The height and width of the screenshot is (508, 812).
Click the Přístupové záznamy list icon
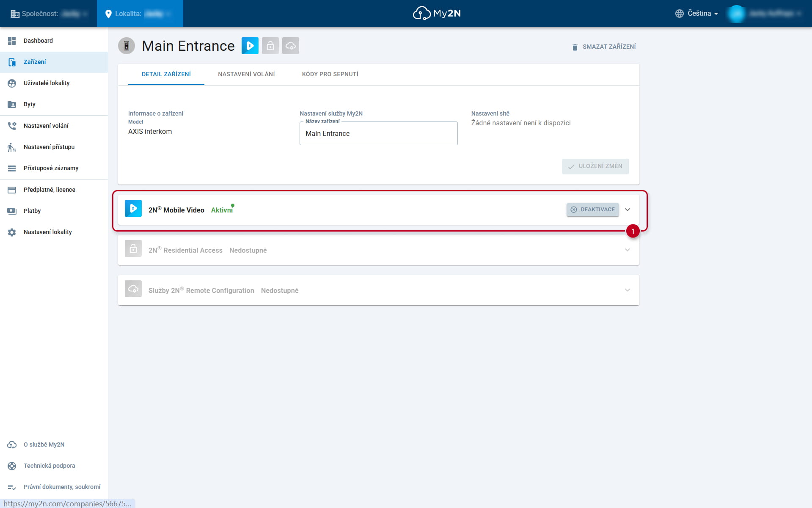12,168
